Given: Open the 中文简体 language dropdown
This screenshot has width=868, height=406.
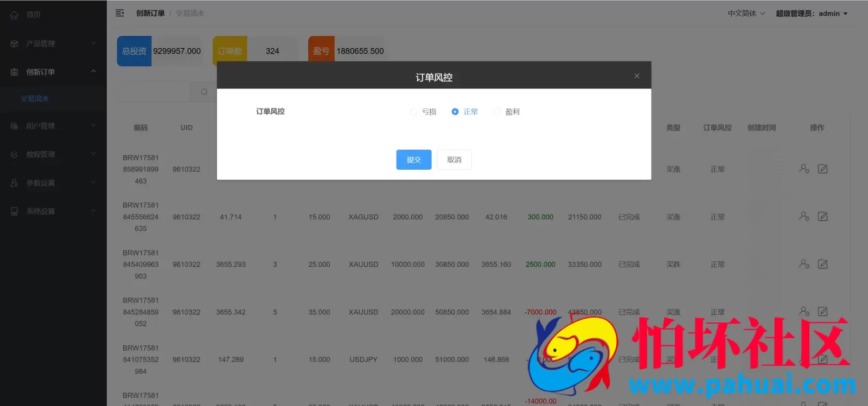Looking at the screenshot, I should pos(746,14).
